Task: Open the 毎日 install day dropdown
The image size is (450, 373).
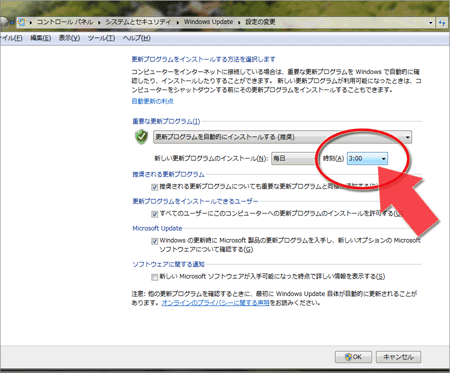Action: 294,159
